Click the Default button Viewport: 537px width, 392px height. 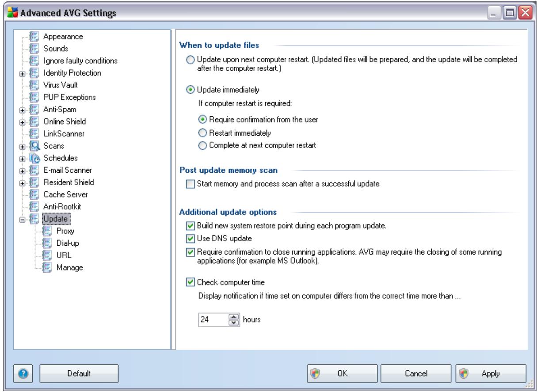pos(79,373)
